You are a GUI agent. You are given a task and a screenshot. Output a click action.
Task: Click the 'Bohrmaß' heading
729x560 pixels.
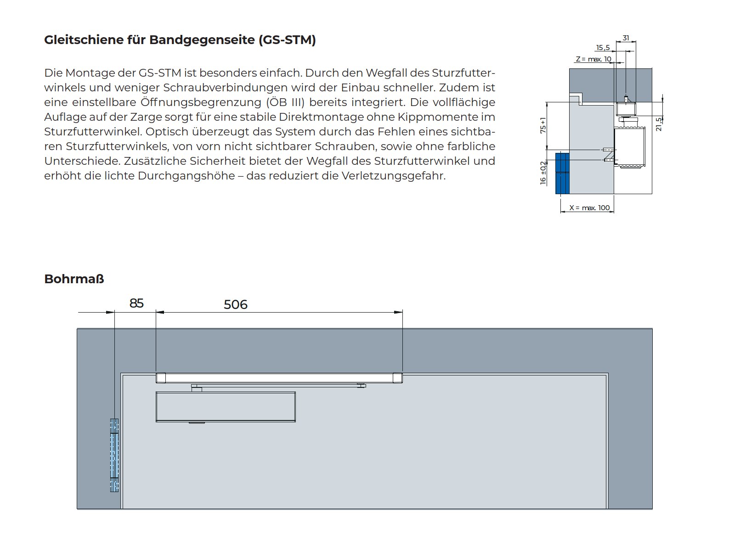pyautogui.click(x=74, y=279)
